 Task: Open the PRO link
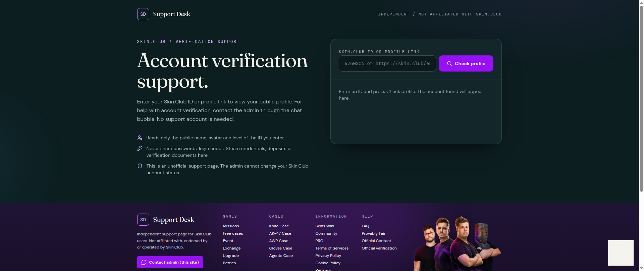click(319, 241)
